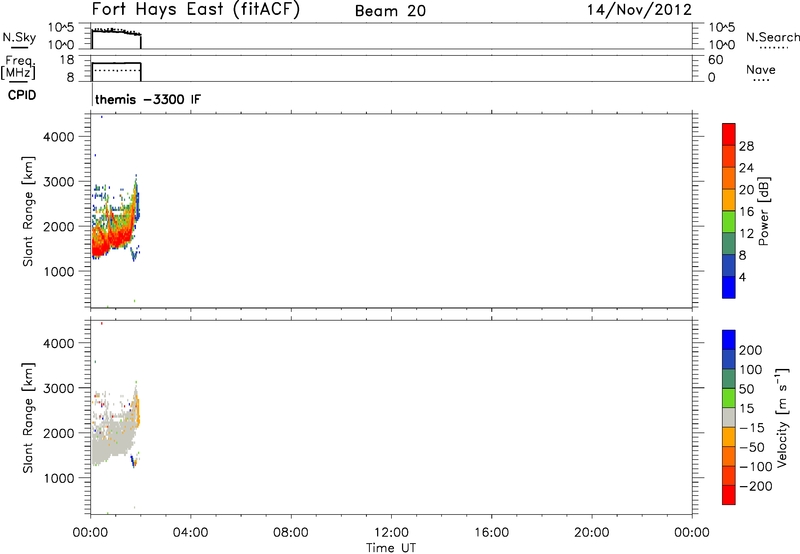The width and height of the screenshot is (800, 554).
Task: Click the '-200' tick on Velocity colorbar
Action: (756, 486)
